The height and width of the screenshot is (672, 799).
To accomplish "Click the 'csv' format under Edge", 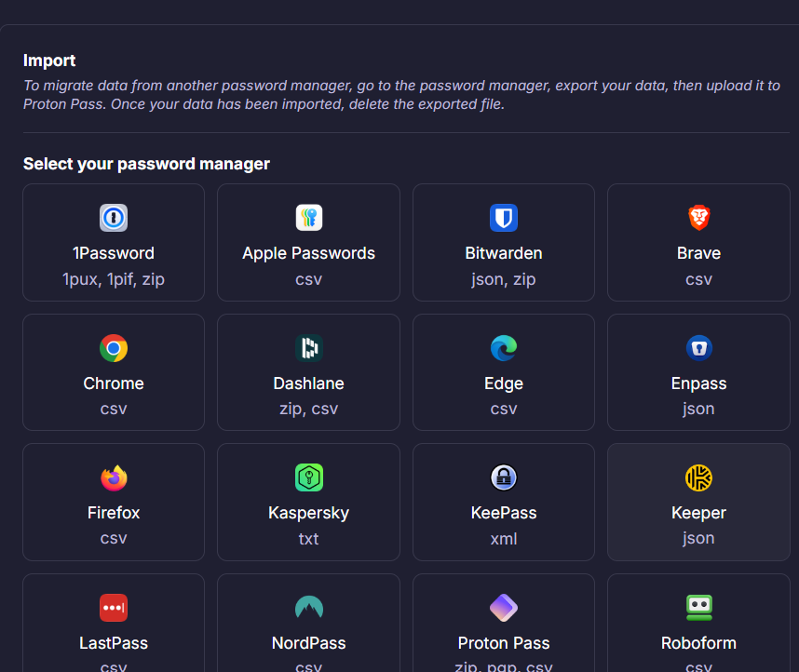I will [x=504, y=409].
